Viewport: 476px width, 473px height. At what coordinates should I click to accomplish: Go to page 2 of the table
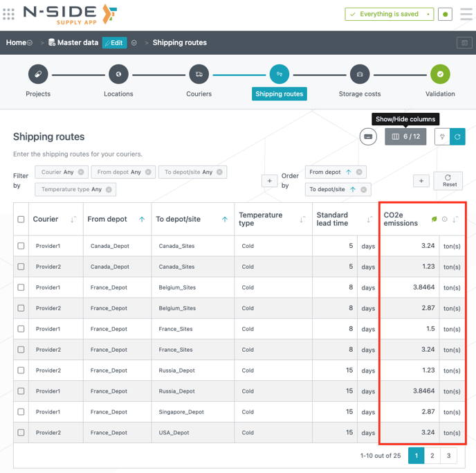(432, 456)
